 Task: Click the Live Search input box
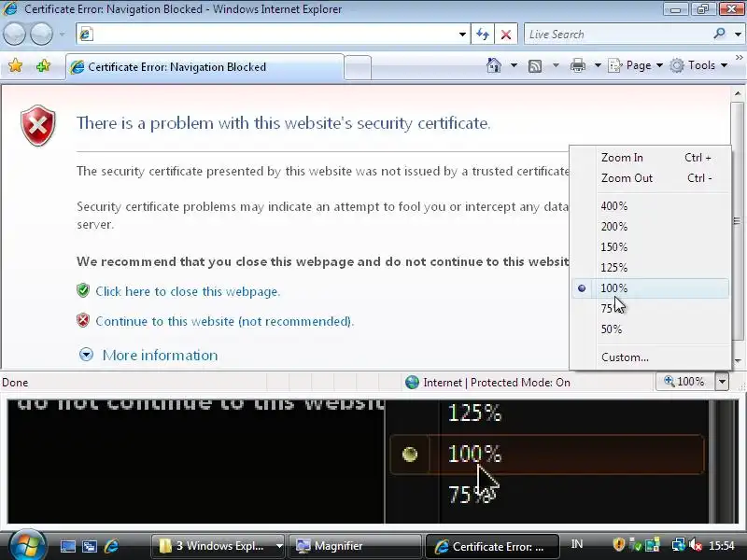[x=617, y=35]
